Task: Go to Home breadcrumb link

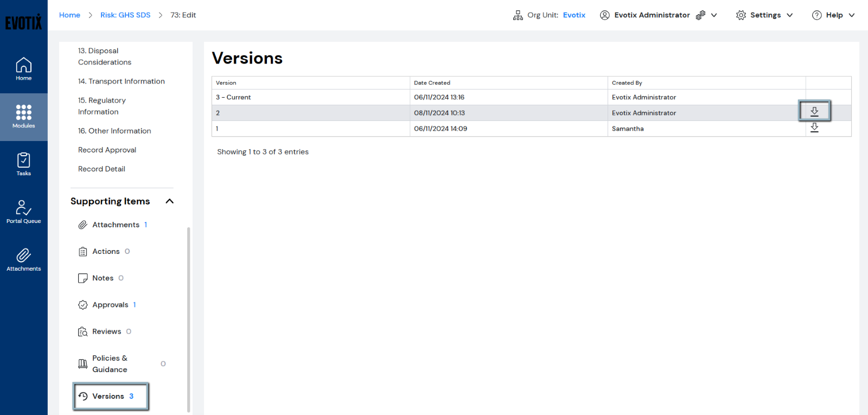Action: pyautogui.click(x=69, y=15)
